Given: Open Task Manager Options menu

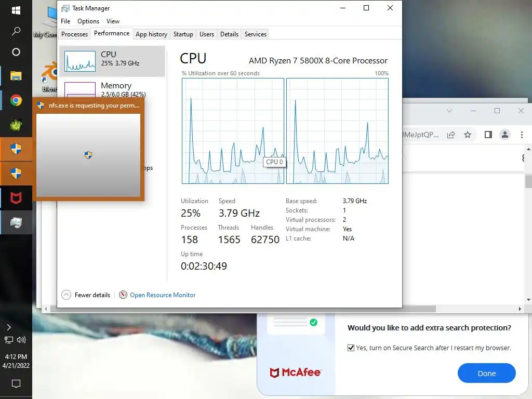Looking at the screenshot, I should (88, 21).
